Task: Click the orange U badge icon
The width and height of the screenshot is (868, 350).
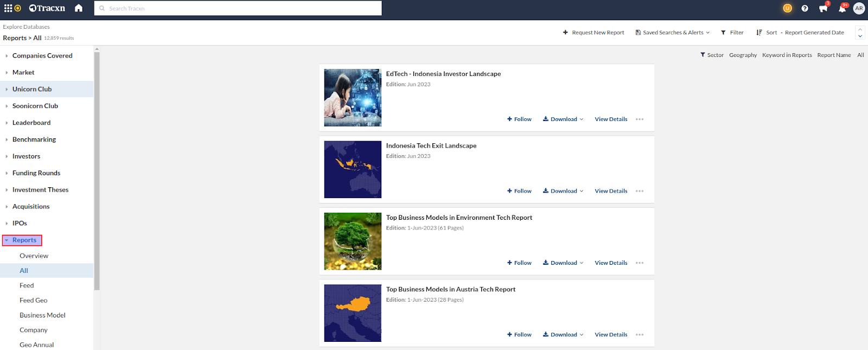Action: [787, 8]
